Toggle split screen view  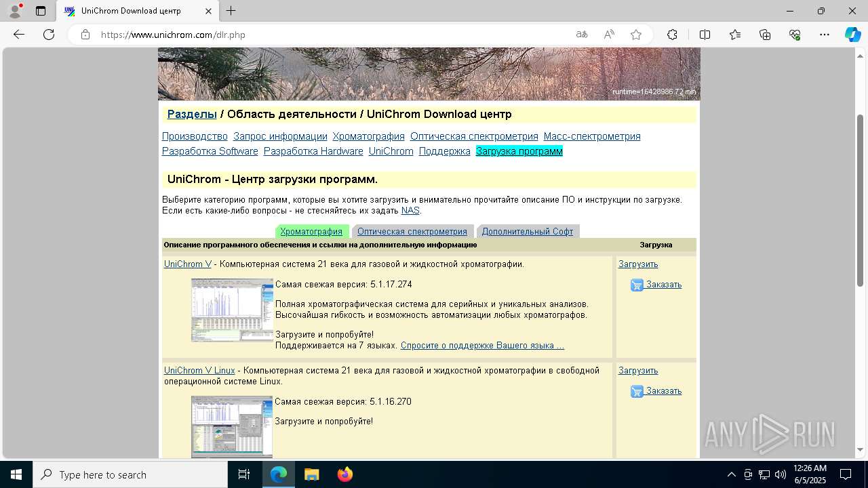[705, 35]
